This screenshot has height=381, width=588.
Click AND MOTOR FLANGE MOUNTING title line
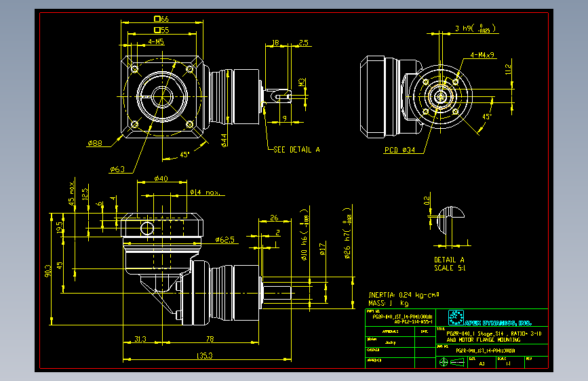484,340
